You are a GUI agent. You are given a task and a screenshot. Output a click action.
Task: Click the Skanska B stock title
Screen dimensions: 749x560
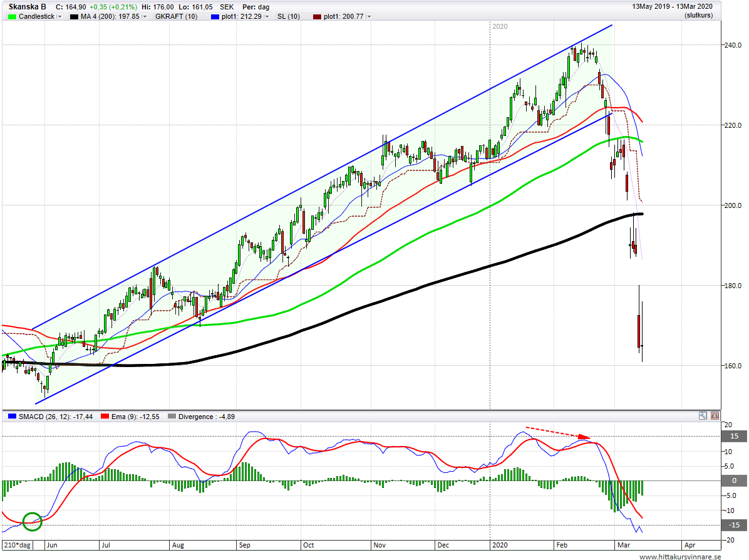[x=27, y=7]
